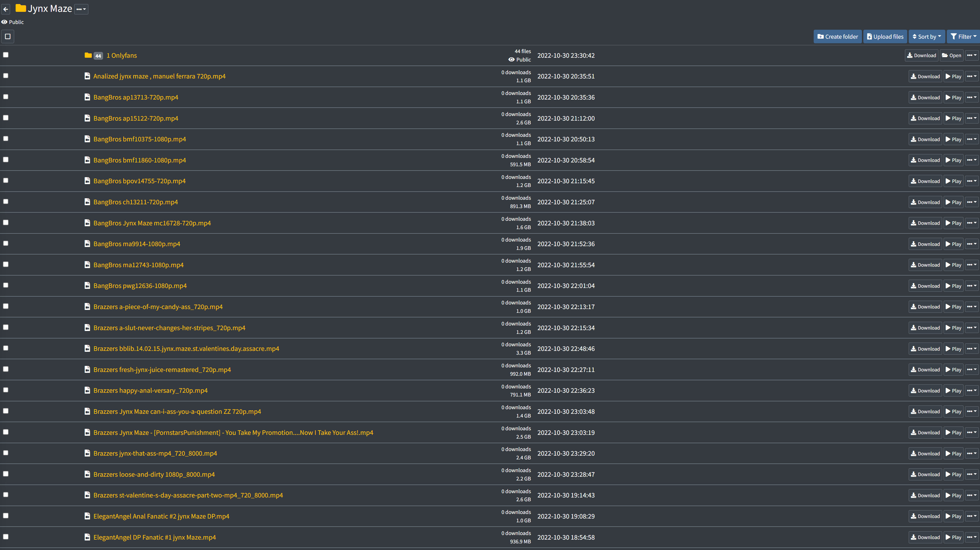Open Brazzers st-valentine-s-day-assacre-part-two file link

(188, 495)
